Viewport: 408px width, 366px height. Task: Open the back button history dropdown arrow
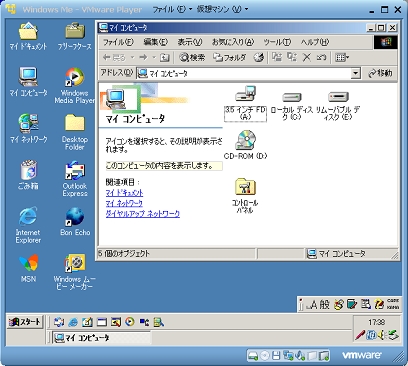click(132, 58)
